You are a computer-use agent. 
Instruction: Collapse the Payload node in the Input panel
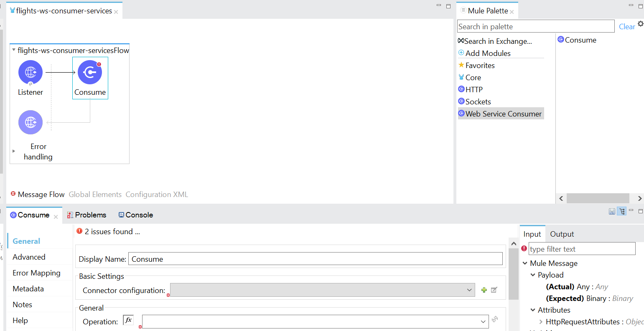(532, 275)
